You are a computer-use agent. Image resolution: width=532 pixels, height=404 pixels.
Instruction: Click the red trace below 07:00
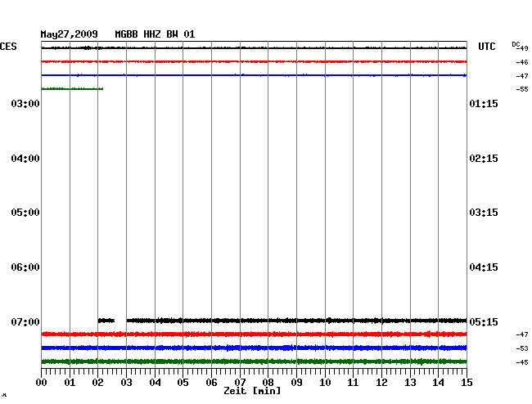point(254,334)
